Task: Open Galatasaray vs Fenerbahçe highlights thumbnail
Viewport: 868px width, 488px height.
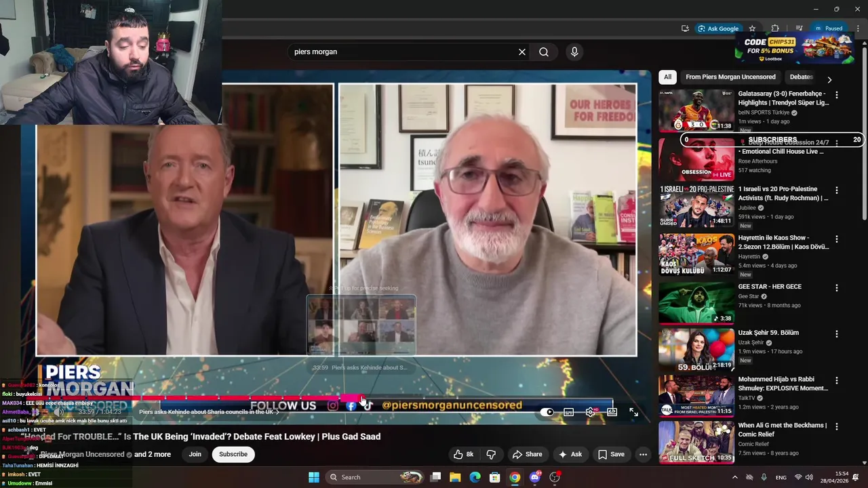Action: (x=696, y=110)
